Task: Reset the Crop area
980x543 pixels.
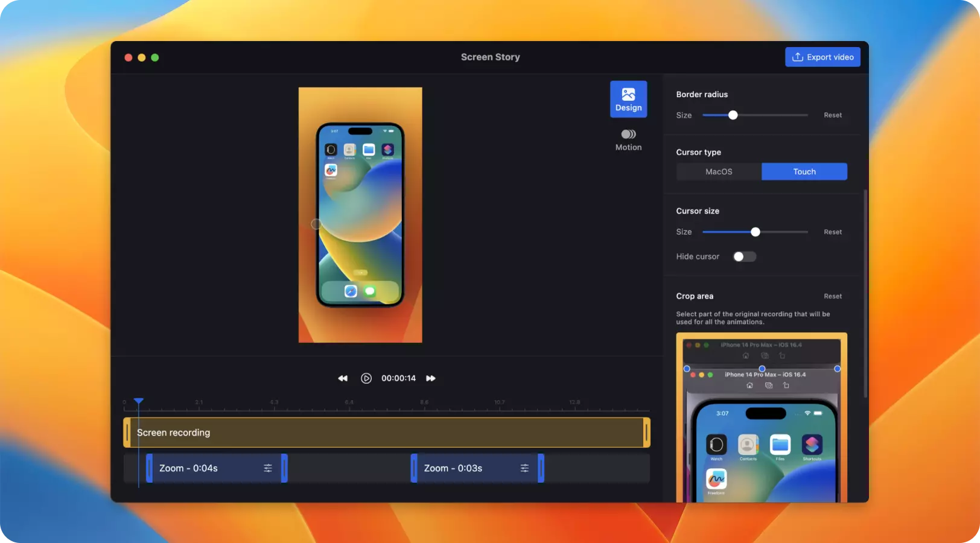Action: tap(833, 296)
